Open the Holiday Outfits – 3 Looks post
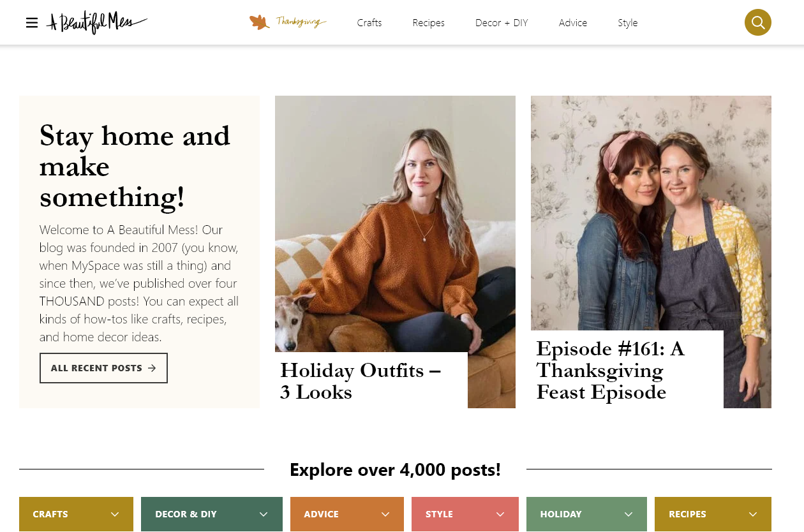This screenshot has width=804, height=532. (361, 381)
